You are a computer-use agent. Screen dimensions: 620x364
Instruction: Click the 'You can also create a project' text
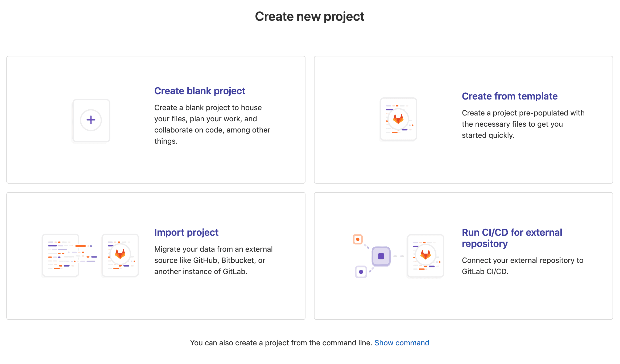point(281,343)
